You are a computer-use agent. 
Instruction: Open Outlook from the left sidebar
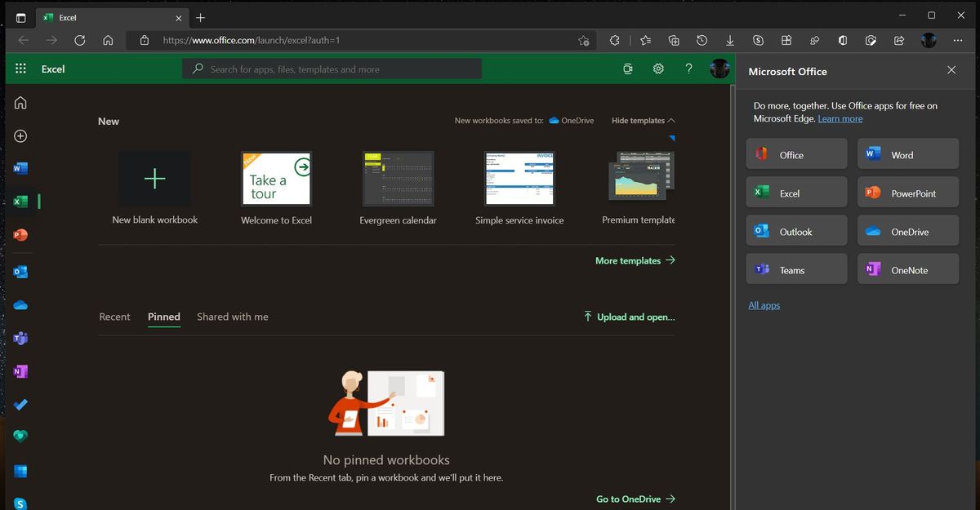pos(20,271)
